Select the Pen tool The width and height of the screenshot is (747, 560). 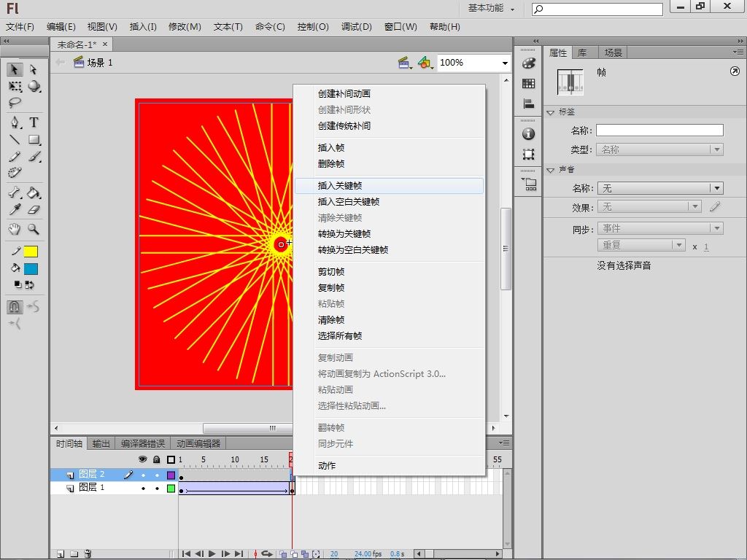(x=15, y=122)
